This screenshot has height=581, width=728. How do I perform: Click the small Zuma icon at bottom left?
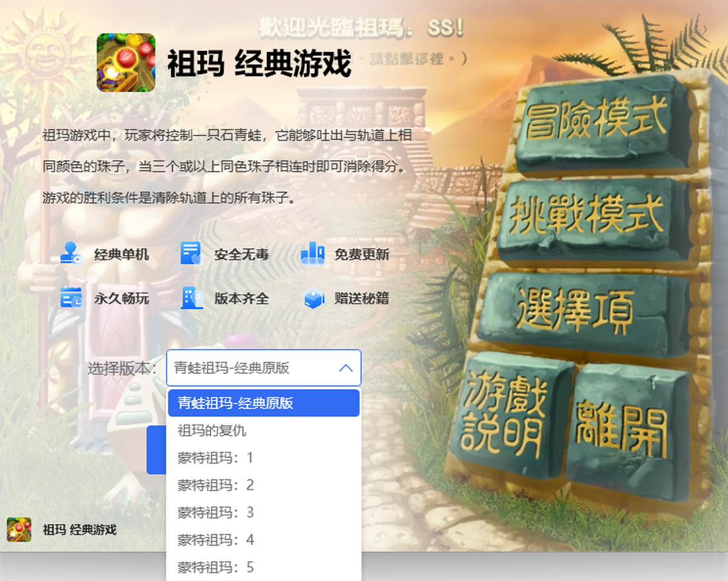(x=19, y=529)
